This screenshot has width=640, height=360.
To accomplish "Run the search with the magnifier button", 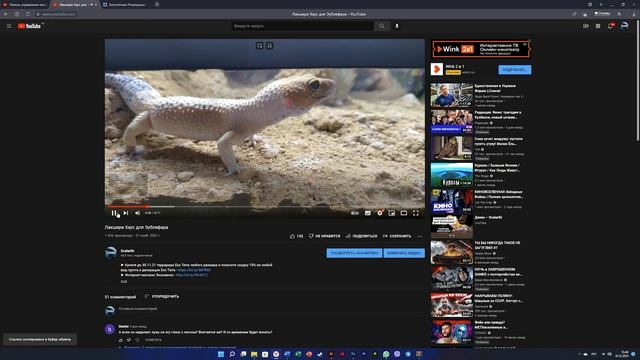I will click(382, 26).
